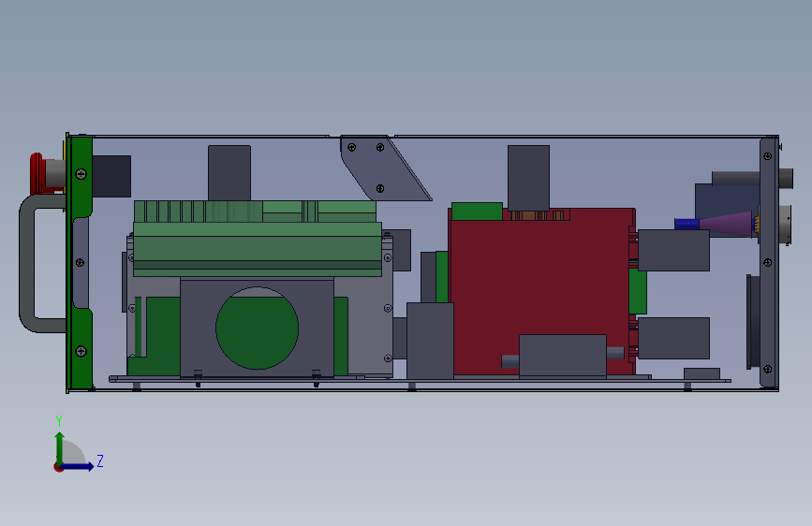Pick the lower dark block right of red board

coord(673,338)
